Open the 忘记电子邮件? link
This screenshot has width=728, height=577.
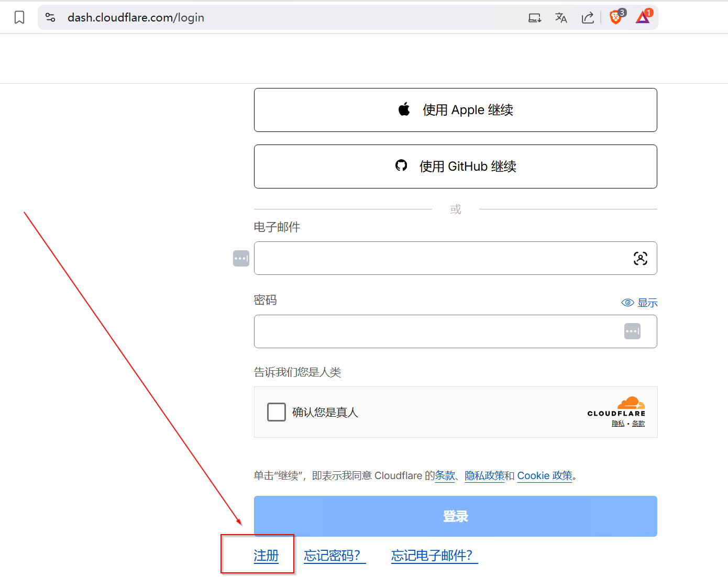435,556
